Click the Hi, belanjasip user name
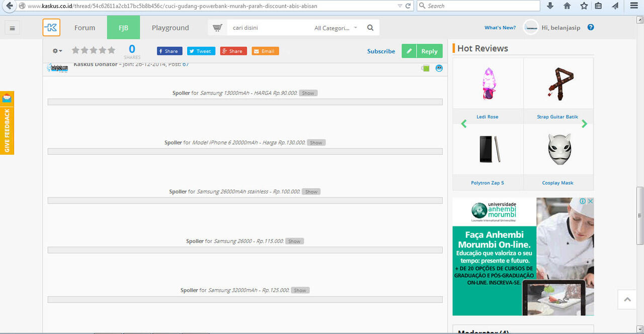Viewport: 644px width, 334px height. click(x=561, y=28)
